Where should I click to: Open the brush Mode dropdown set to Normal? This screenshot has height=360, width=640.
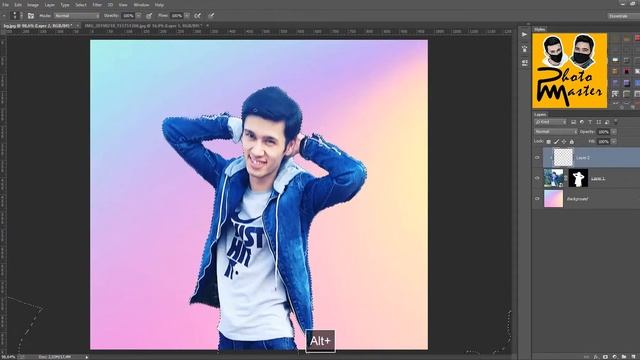coord(77,16)
